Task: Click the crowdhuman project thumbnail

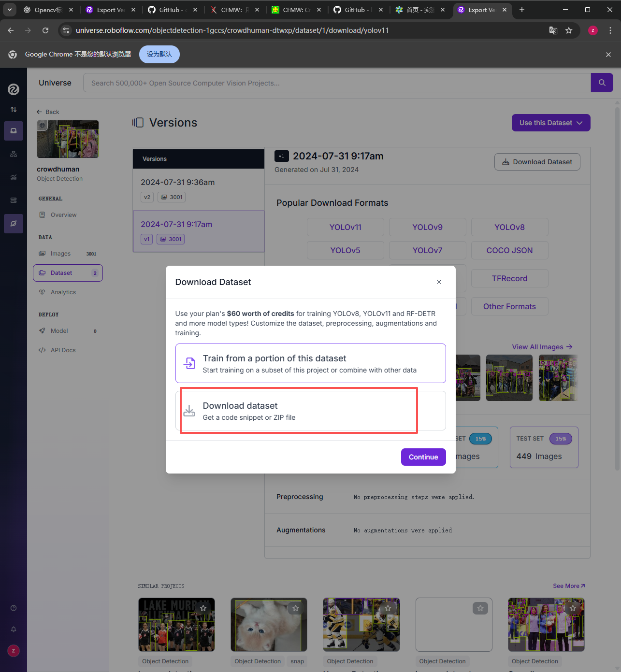Action: point(68,139)
